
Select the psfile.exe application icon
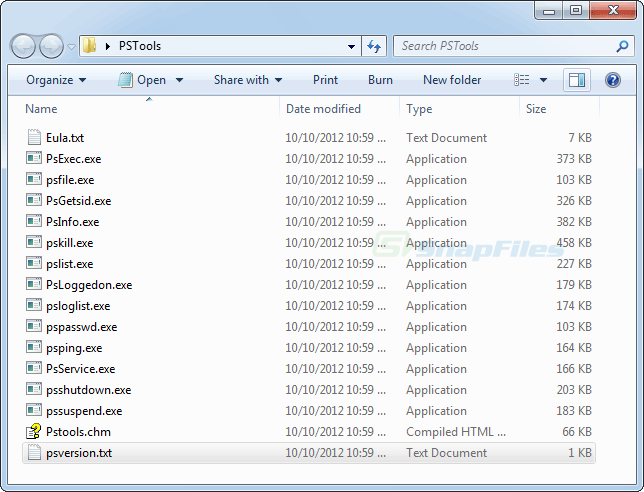(34, 179)
